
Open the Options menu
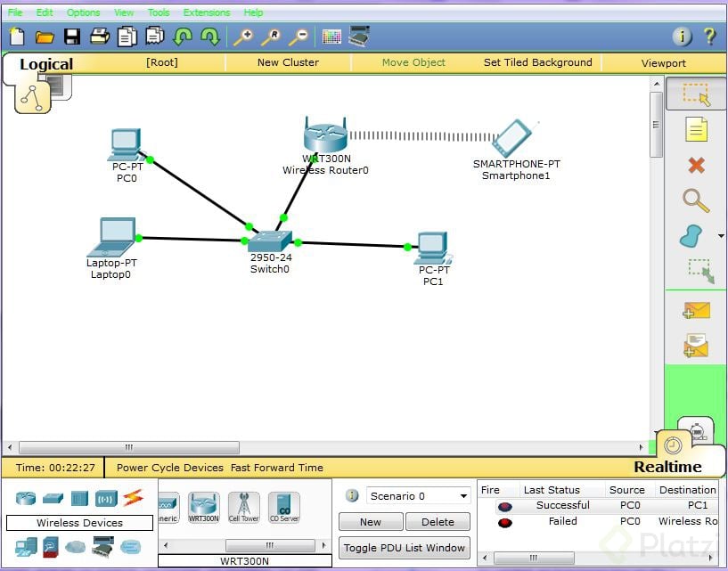83,12
